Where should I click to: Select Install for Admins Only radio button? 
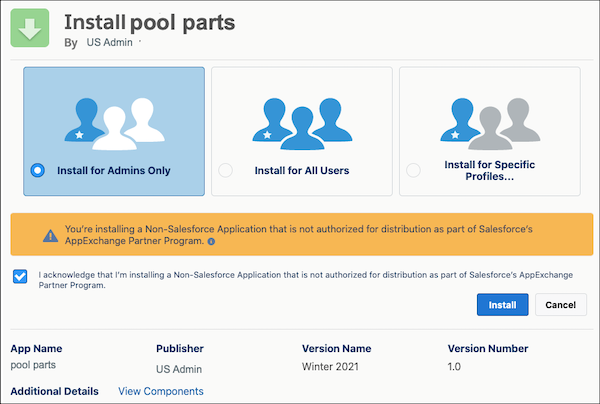pos(38,170)
